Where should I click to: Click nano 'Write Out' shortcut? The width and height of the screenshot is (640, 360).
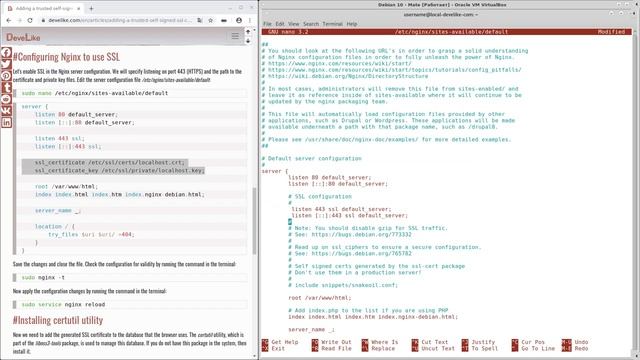(x=331, y=342)
